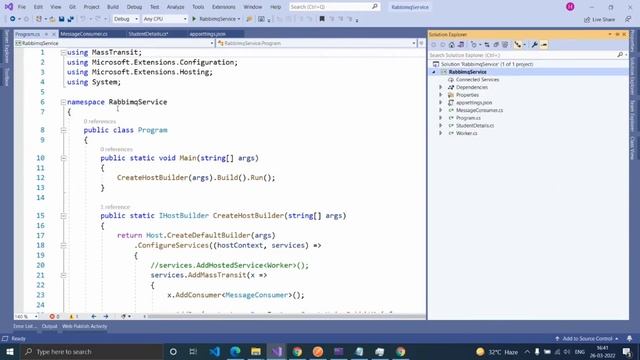640x360 pixels.
Task: Open the RabbimqService startup project dropdown arrow
Action: click(239, 19)
